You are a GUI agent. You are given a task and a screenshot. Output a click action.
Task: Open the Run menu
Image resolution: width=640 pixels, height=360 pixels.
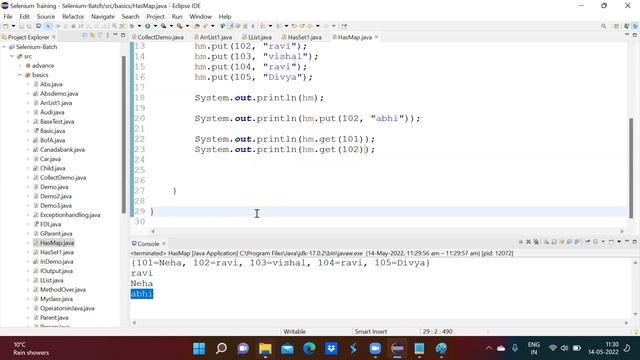[177, 16]
